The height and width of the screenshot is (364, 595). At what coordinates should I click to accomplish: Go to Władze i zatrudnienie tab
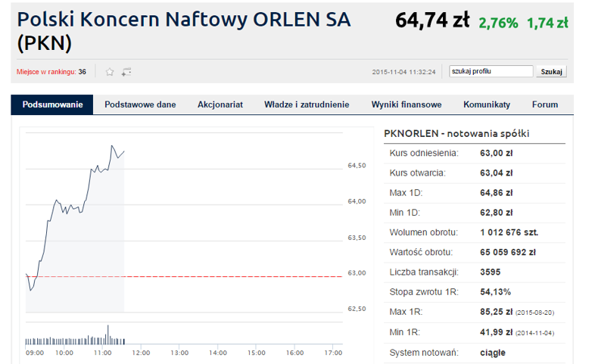click(x=307, y=104)
